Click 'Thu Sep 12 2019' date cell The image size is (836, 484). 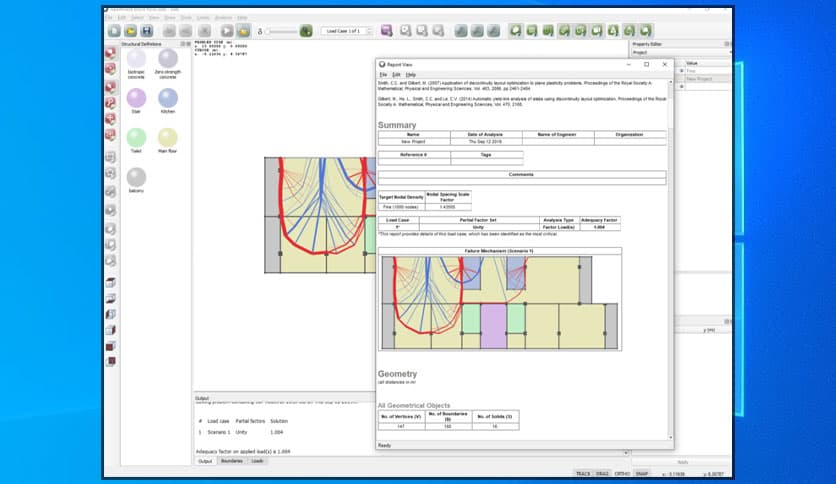coord(486,142)
